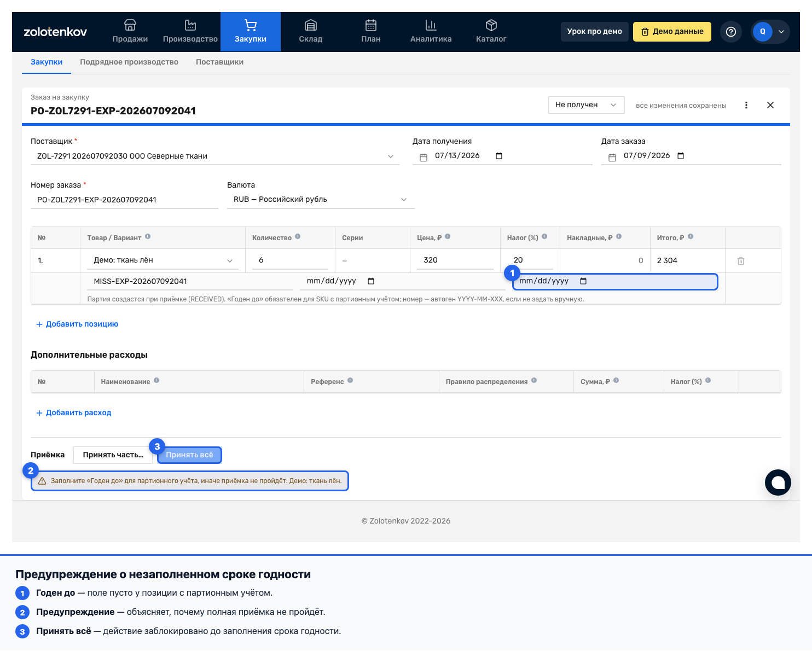Open the Склад warehouse icon
The image size is (812, 651).
tap(311, 25)
